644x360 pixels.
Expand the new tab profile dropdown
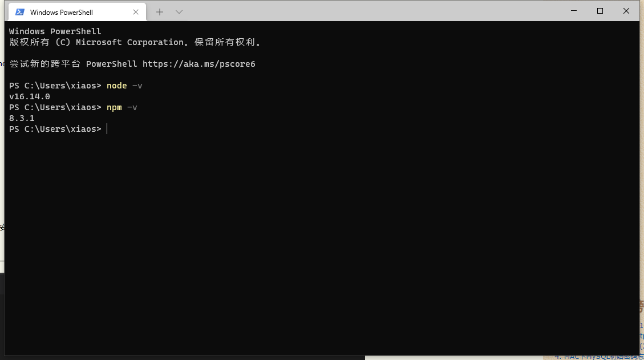point(179,12)
